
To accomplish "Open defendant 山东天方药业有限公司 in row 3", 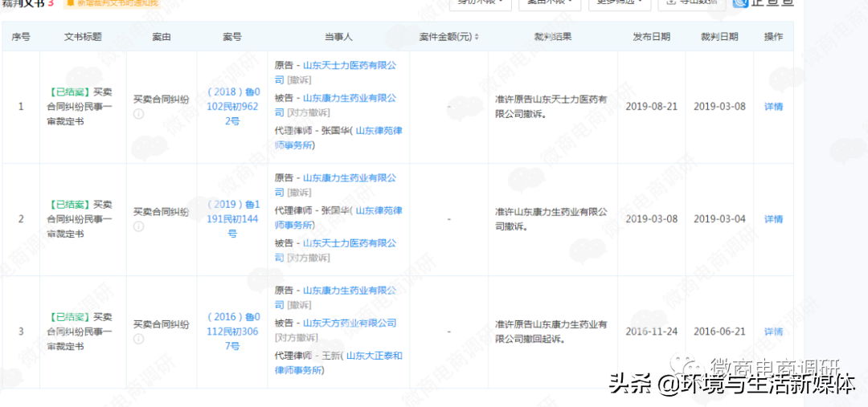I will point(350,323).
